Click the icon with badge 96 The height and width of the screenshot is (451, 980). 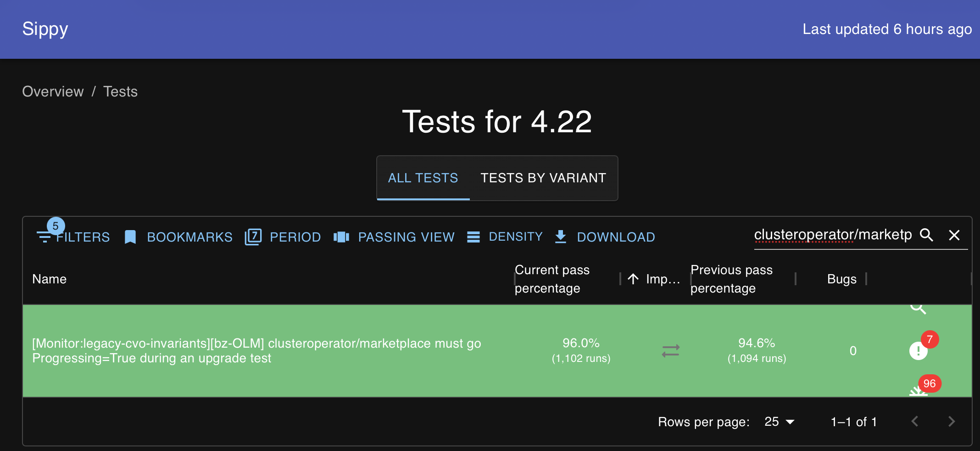[x=919, y=390]
